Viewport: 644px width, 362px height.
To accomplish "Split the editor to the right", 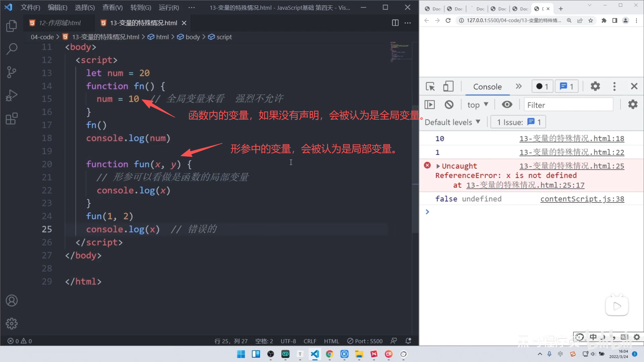I will pos(395,23).
